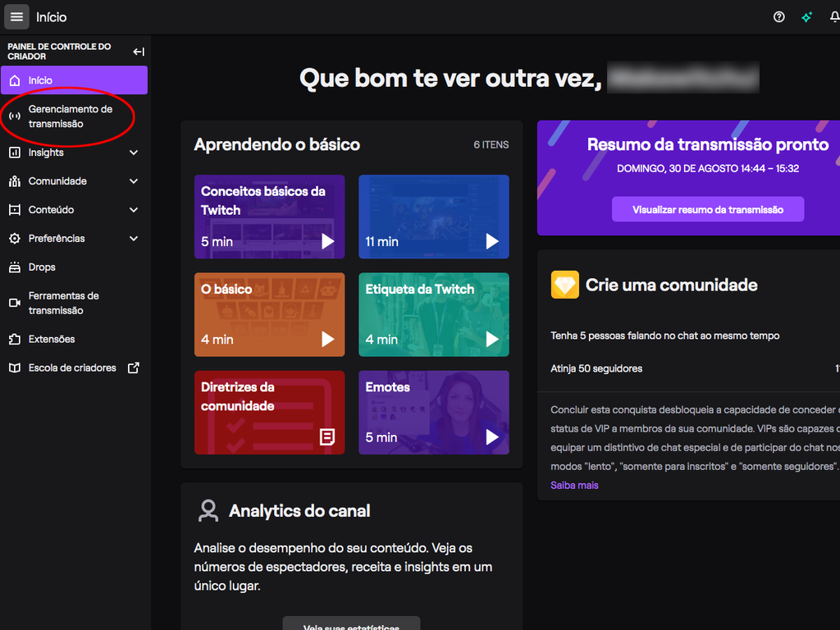Play the O básico video
The height and width of the screenshot is (630, 840).
click(x=328, y=339)
